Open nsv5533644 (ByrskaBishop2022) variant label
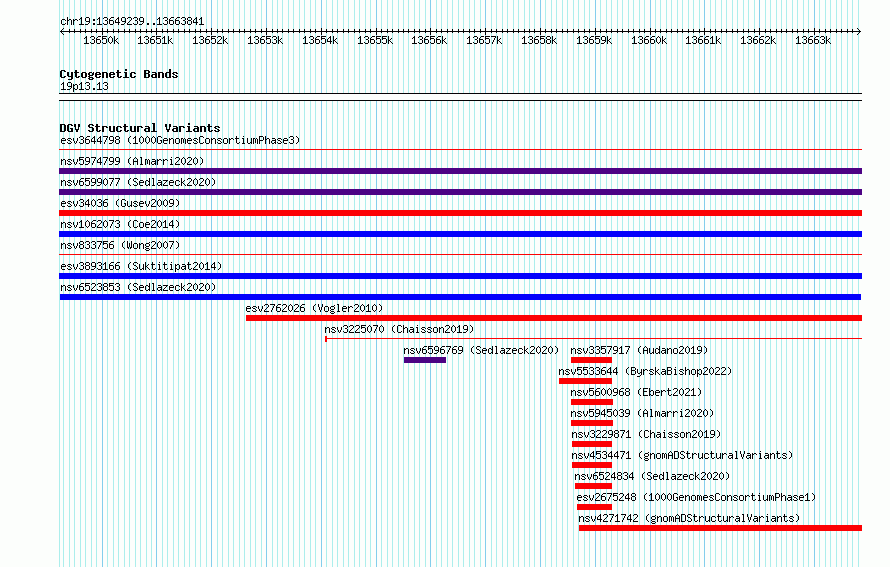890x567 pixels. coord(645,371)
